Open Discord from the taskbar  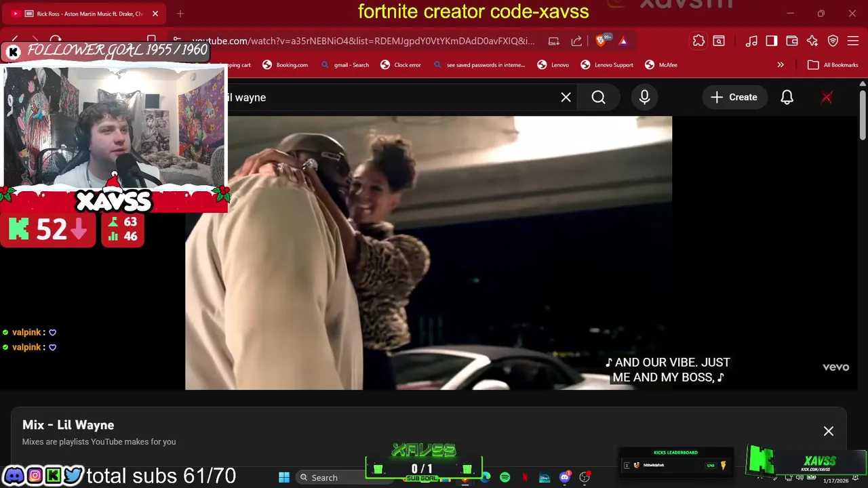(565, 477)
